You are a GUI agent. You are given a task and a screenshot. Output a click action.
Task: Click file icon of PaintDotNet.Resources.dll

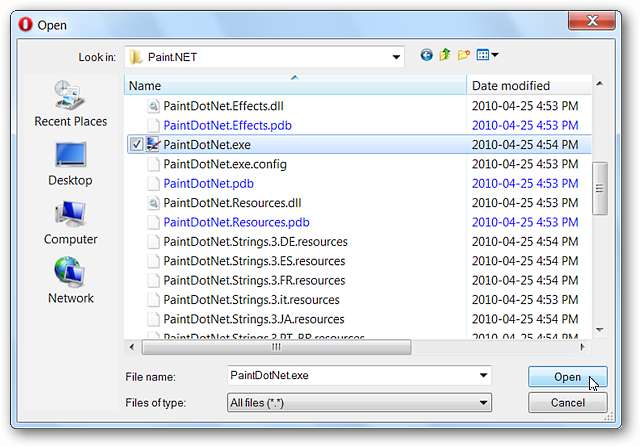(x=153, y=203)
